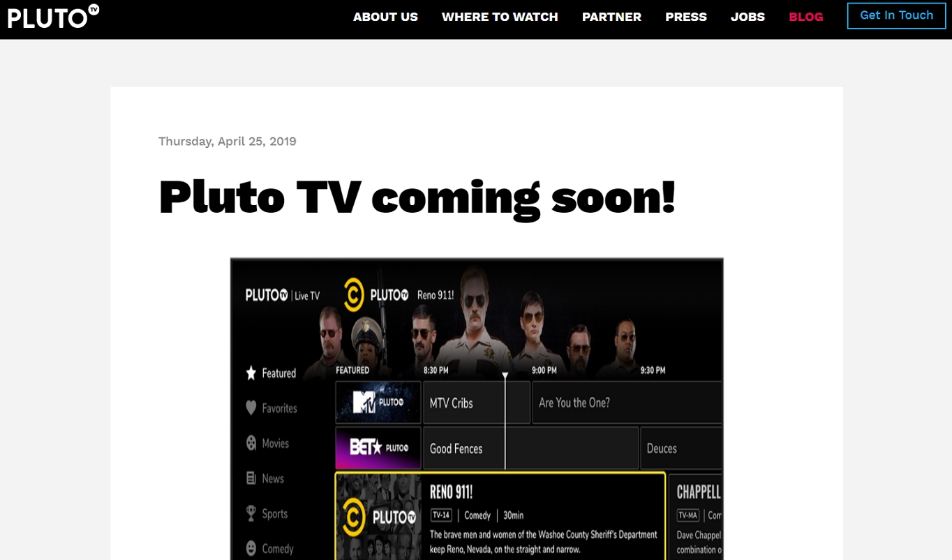Viewport: 952px width, 560px height.
Task: Visit the Jobs page
Action: click(x=748, y=17)
